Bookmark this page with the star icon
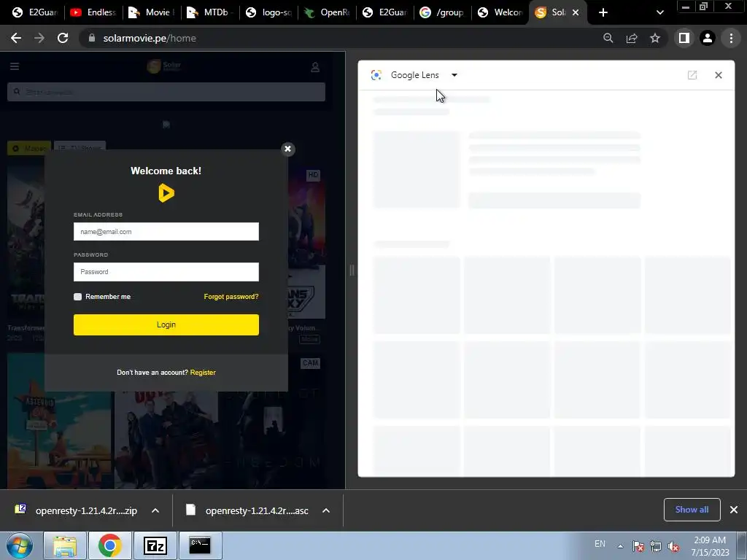The width and height of the screenshot is (747, 560). coord(655,38)
